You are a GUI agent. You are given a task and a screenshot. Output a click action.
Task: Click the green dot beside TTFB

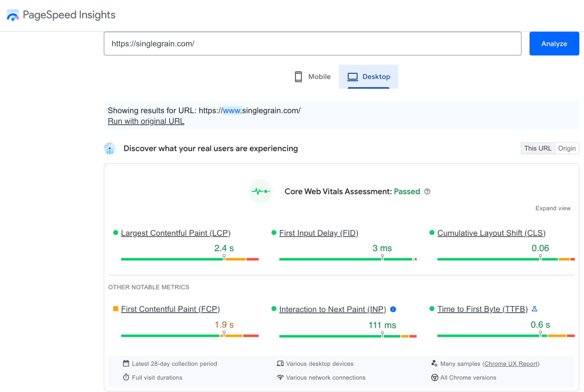pos(432,308)
